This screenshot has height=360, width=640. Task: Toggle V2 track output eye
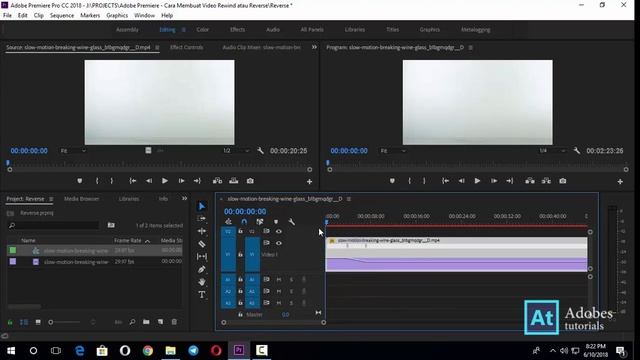point(279,231)
